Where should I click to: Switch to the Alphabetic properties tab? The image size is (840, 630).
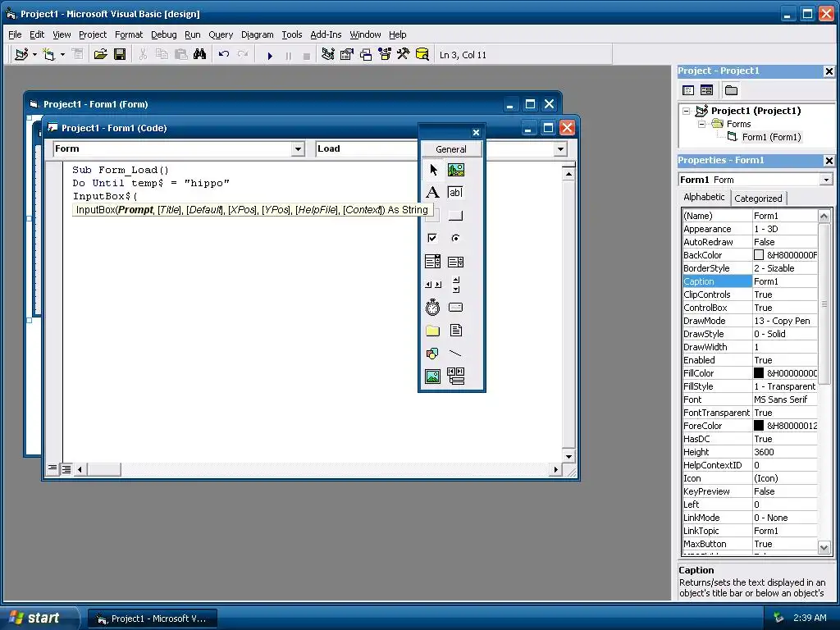click(x=704, y=197)
